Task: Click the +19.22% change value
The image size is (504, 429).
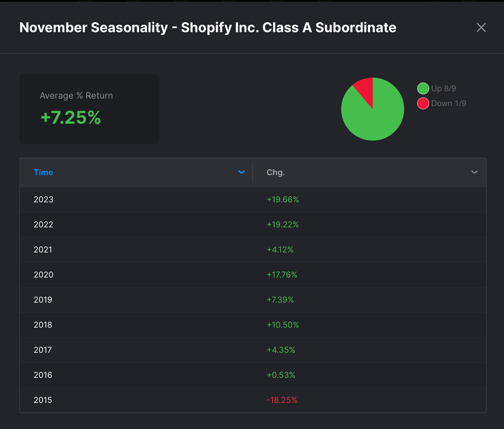Action: click(283, 225)
